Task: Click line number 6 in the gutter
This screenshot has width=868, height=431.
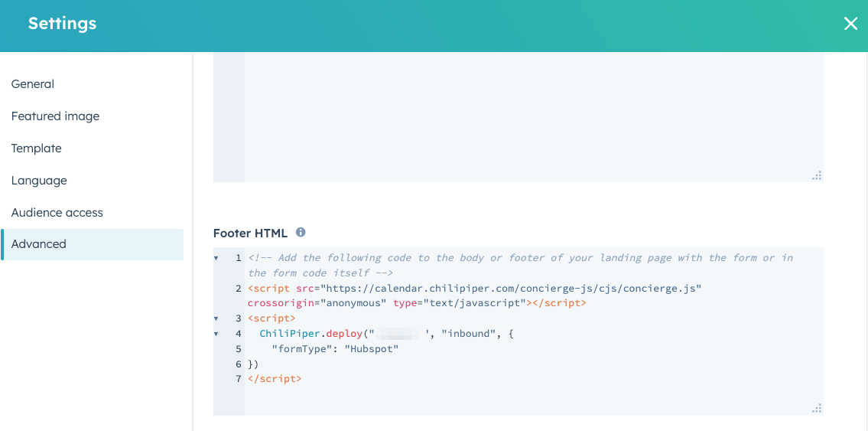Action: [239, 364]
